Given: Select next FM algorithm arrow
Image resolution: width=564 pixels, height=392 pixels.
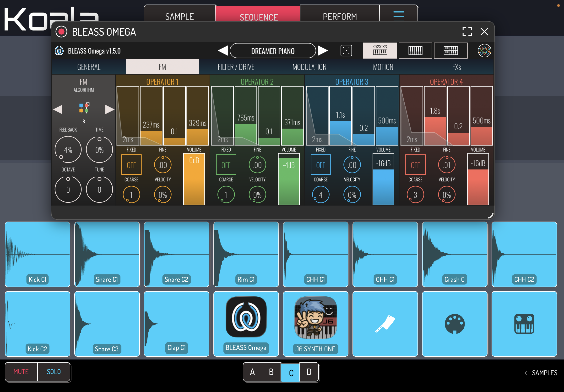Looking at the screenshot, I should 110,109.
